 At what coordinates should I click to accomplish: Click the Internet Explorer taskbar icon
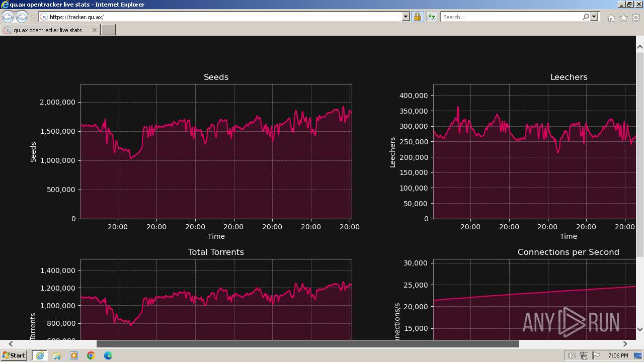click(x=39, y=355)
